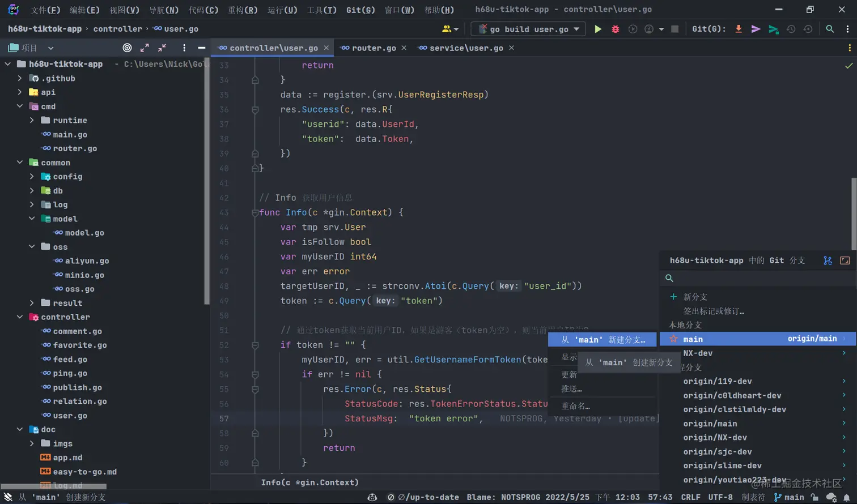
Task: Open aliyun.go in the oss folder
Action: (x=87, y=261)
